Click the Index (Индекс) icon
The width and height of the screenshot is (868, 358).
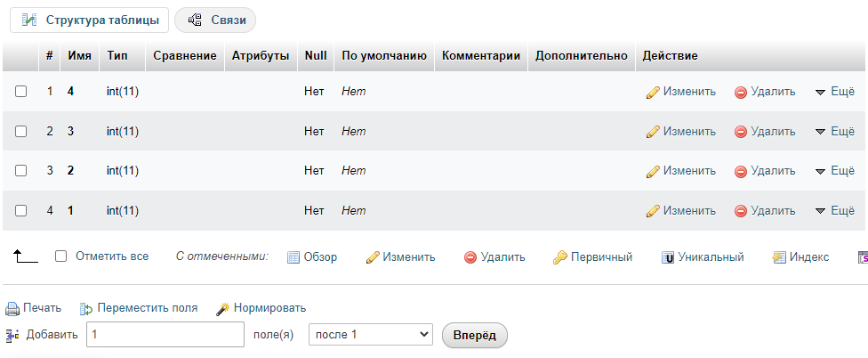tap(779, 257)
